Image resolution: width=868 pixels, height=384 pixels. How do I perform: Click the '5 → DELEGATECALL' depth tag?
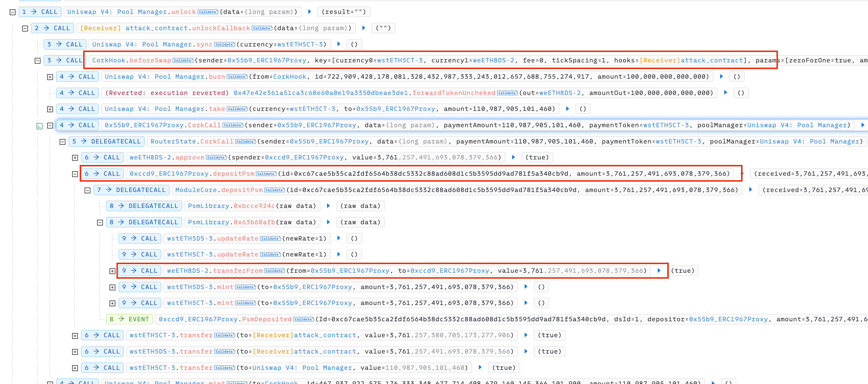106,141
